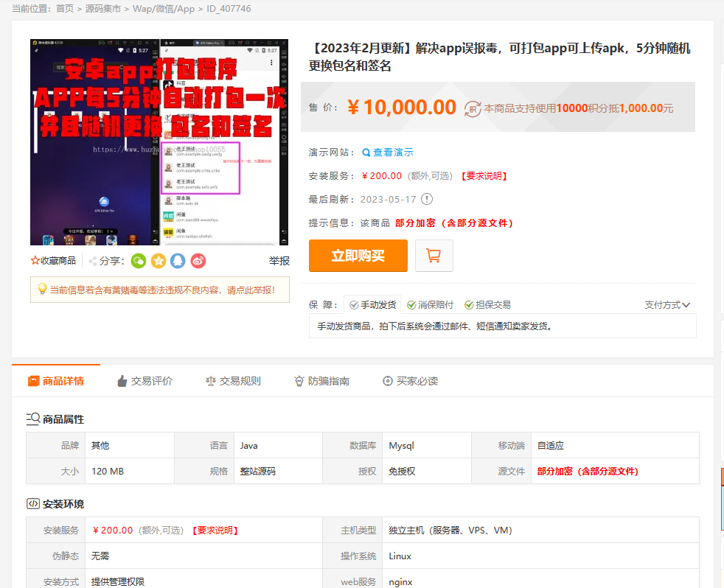Click the 免授权 authorization cell
Screen dimensions: 724x588
(x=427, y=472)
